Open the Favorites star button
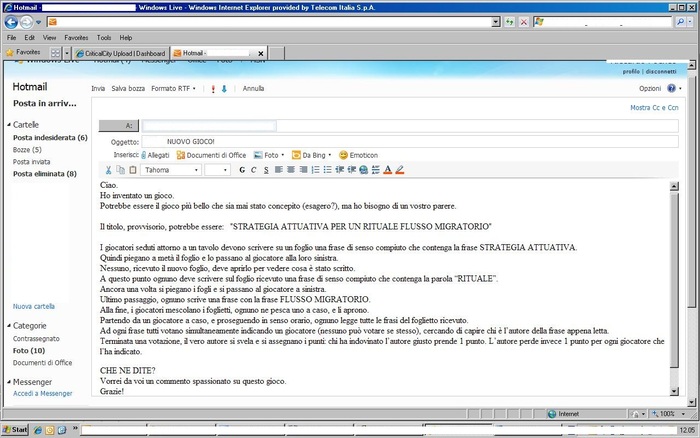700x438 pixels. tap(23, 53)
